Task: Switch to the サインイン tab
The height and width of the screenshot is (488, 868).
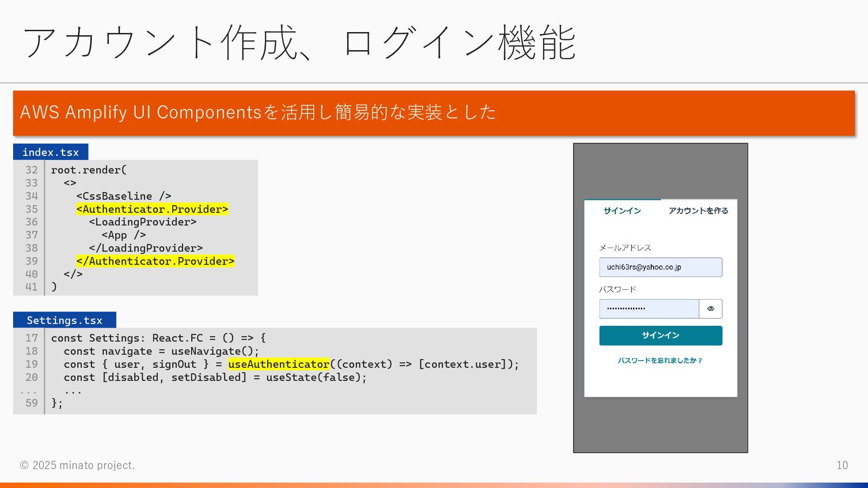Action: (x=622, y=211)
